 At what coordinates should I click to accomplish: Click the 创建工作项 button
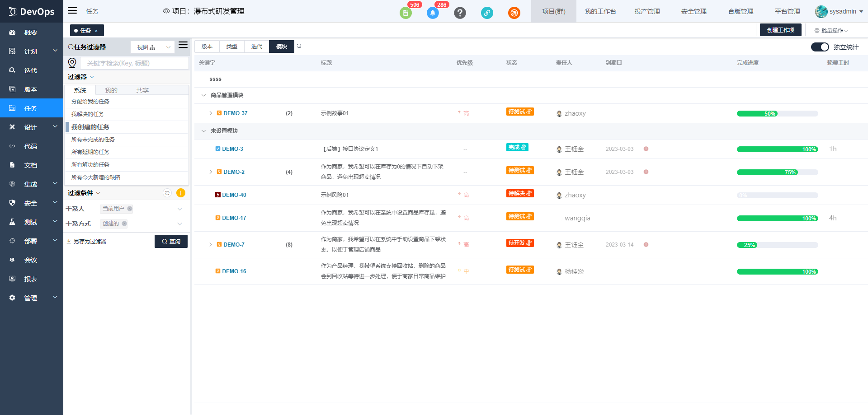click(780, 30)
